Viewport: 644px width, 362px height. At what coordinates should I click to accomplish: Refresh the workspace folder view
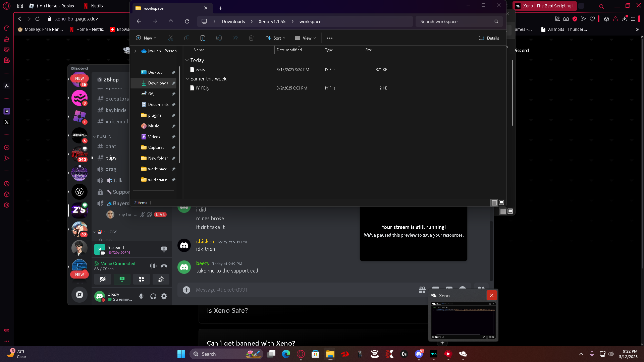[x=187, y=21]
